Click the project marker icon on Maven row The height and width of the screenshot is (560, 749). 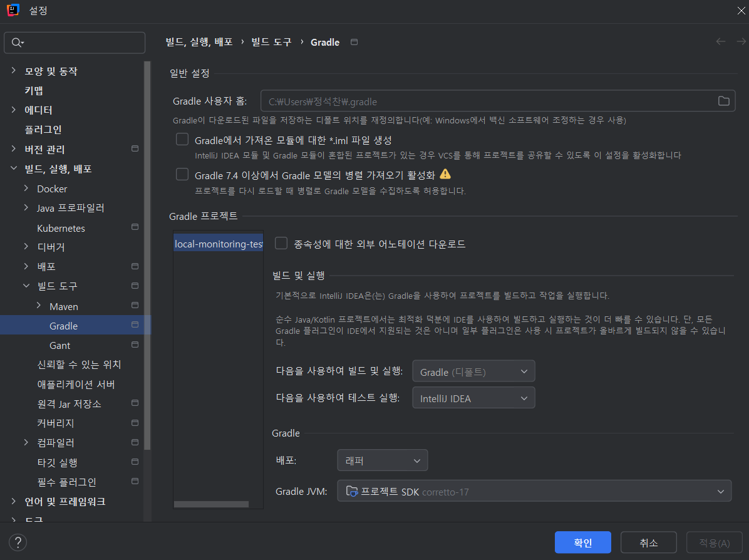click(x=135, y=305)
